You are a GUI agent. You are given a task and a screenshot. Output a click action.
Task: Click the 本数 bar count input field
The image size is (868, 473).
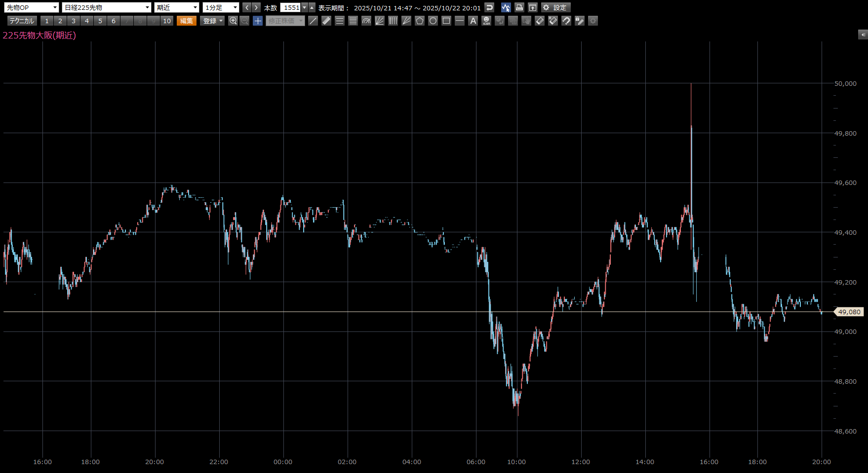[291, 7]
